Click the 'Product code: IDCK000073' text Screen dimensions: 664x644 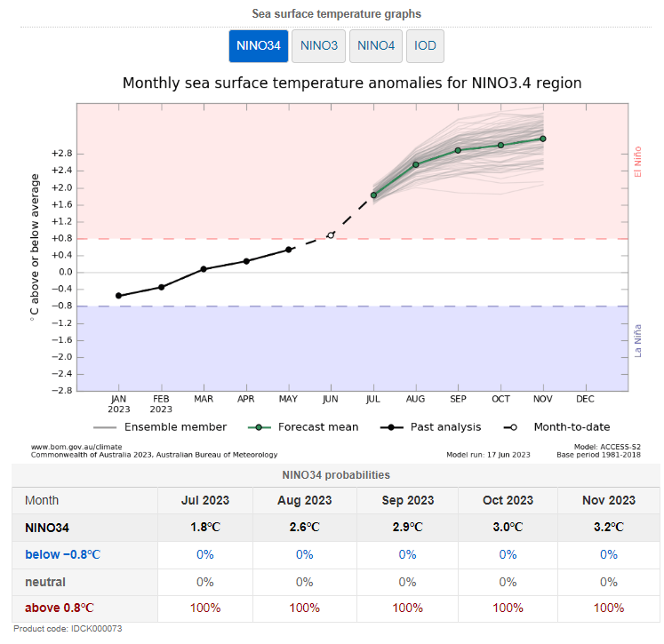[x=68, y=629]
